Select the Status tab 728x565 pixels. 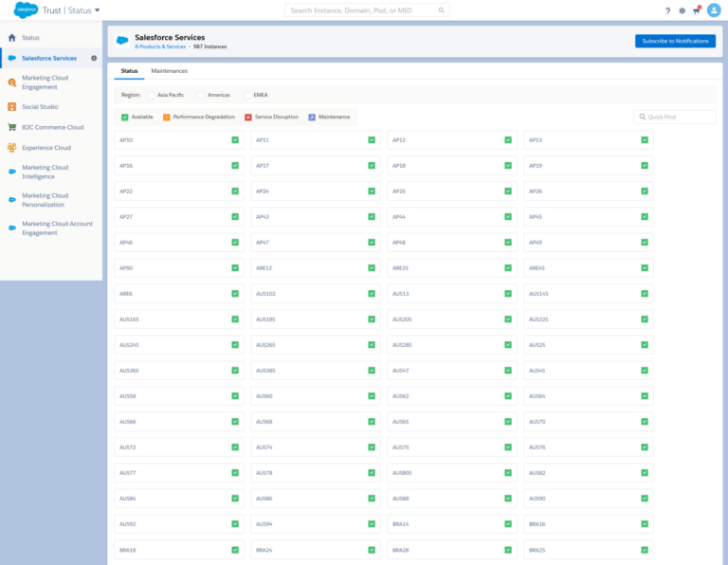(x=129, y=71)
